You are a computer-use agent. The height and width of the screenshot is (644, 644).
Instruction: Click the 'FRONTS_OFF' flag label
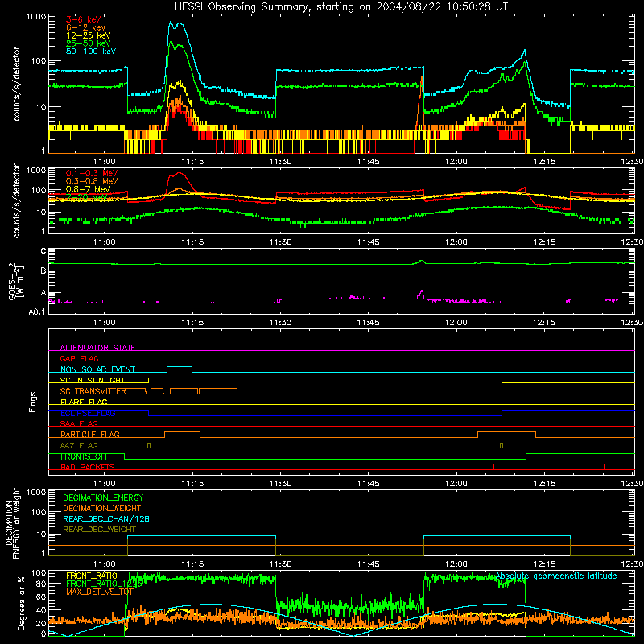coord(85,456)
